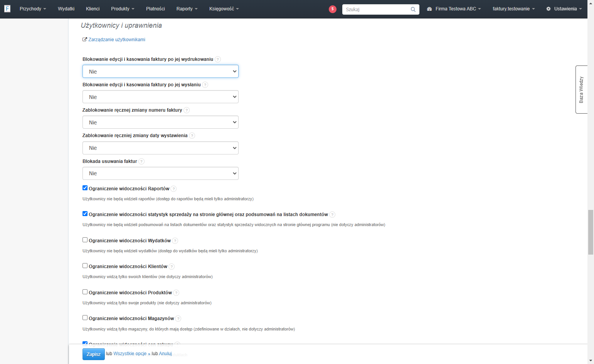The image size is (594, 364).
Task: Enable 'Ograniczenie widoczności Magazynów' checkbox
Action: pyautogui.click(x=85, y=318)
